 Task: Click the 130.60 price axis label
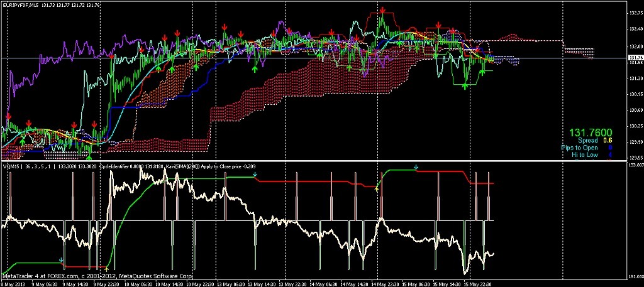point(635,110)
